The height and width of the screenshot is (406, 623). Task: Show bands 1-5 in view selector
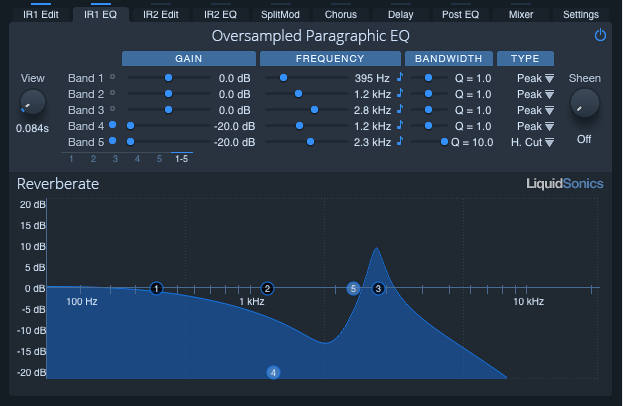coord(182,159)
